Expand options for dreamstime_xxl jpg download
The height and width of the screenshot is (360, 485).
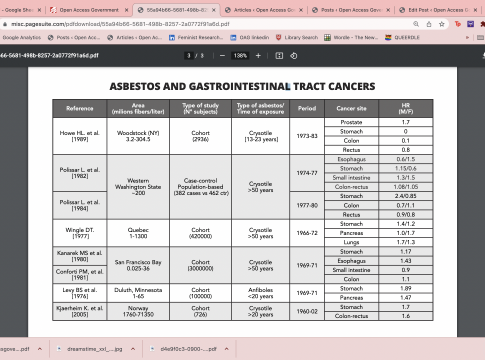pos(133,349)
